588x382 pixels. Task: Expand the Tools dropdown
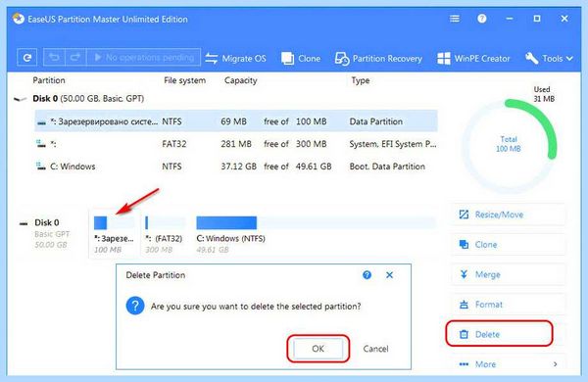[549, 59]
